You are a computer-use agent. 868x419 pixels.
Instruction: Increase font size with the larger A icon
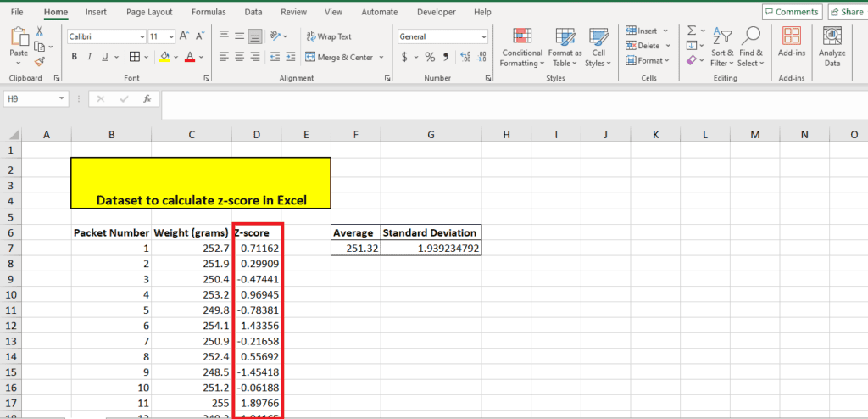(186, 36)
